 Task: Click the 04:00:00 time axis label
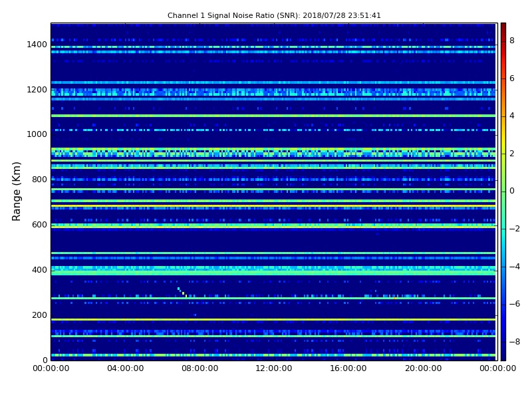tap(126, 368)
